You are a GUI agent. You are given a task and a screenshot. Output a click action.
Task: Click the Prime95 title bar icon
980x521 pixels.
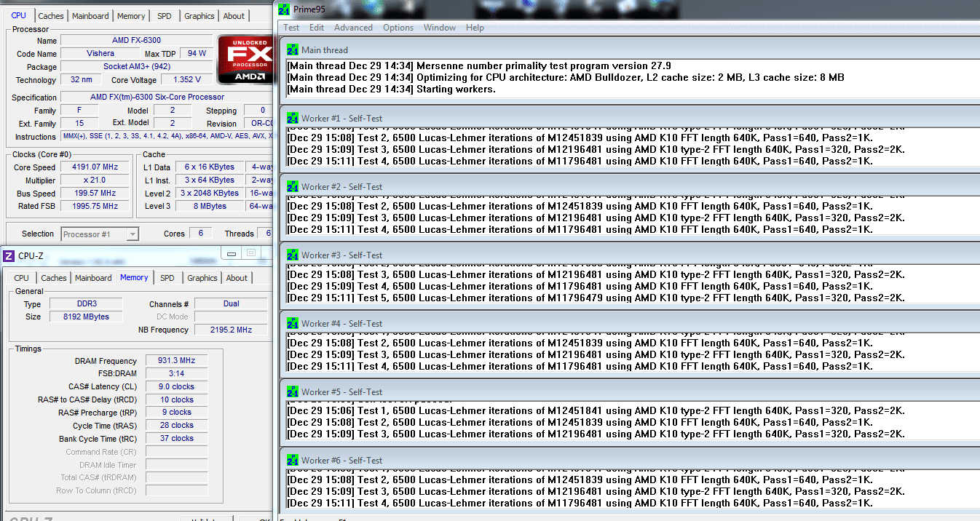(283, 9)
